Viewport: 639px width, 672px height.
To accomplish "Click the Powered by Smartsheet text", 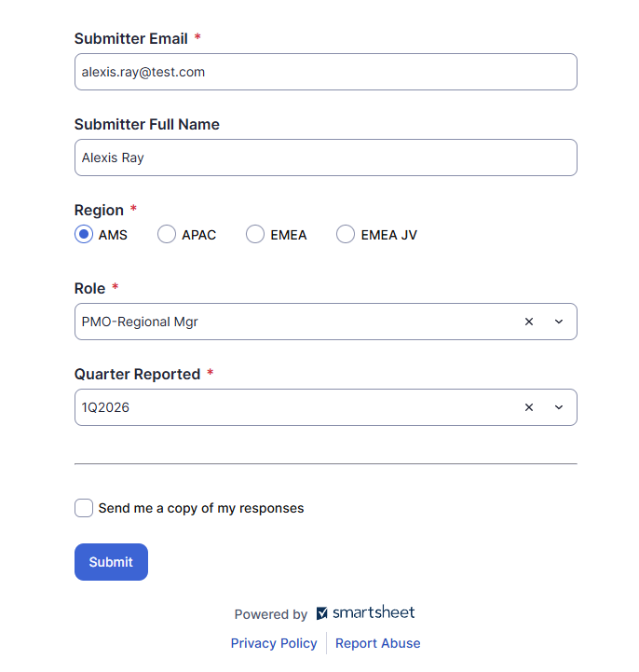I will (x=271, y=614).
